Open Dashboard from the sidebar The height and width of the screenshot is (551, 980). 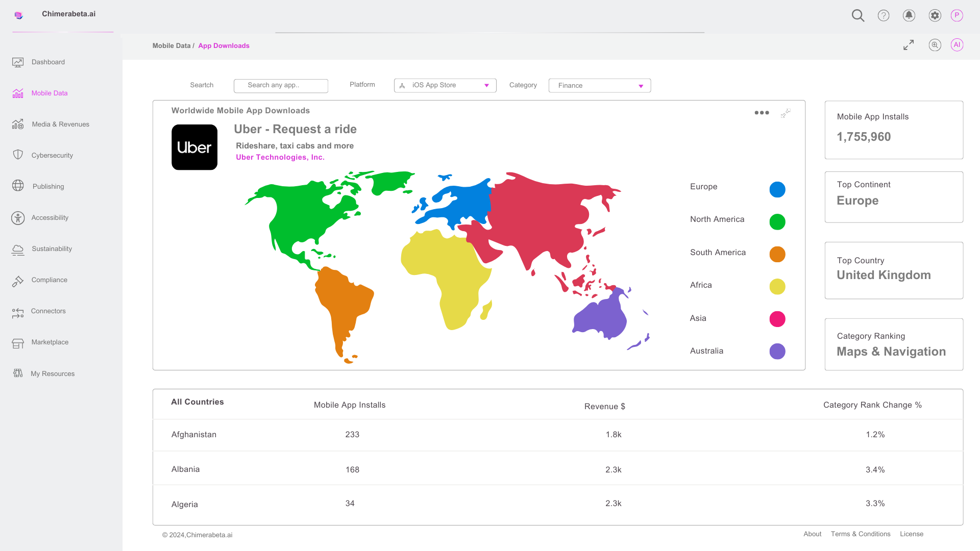point(48,62)
